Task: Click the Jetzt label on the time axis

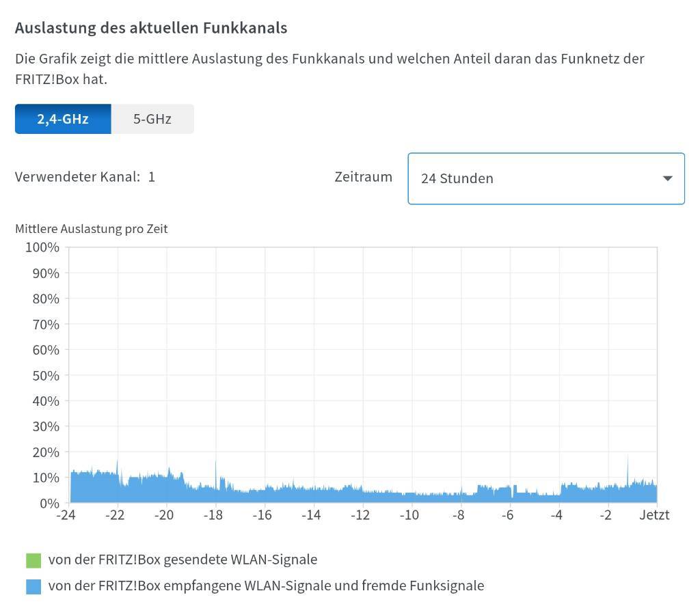Action: (x=654, y=515)
